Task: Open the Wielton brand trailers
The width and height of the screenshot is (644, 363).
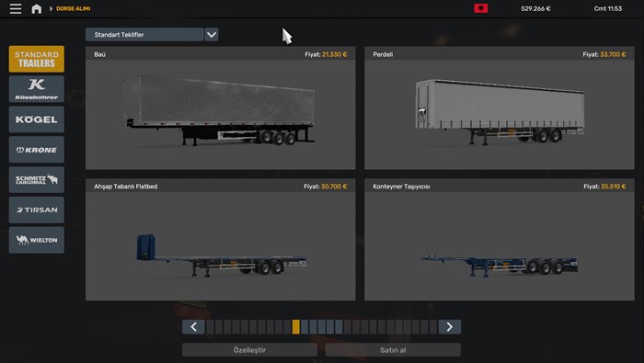Action: click(x=37, y=240)
